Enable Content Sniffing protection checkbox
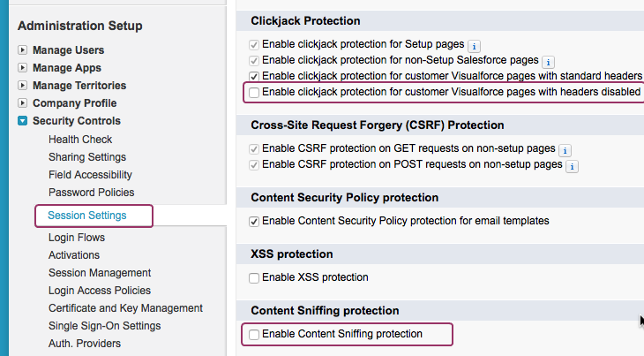Image resolution: width=644 pixels, height=356 pixels. tap(254, 335)
